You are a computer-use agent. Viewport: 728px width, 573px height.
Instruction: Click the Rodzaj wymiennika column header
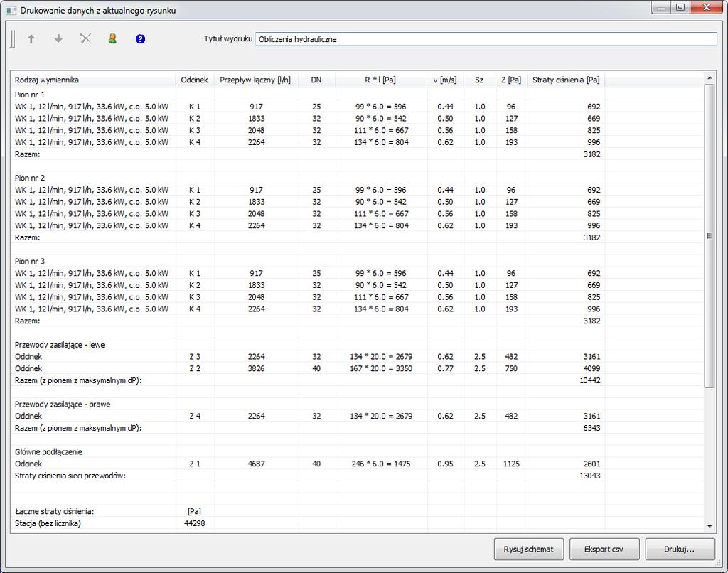coord(93,80)
